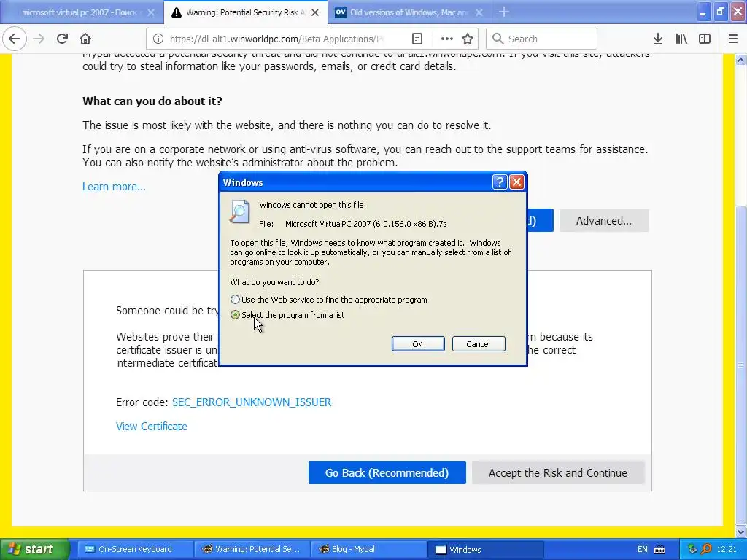Click Go Back (Recommended) at page bottom
Screen dimensions: 747x560
click(x=387, y=472)
